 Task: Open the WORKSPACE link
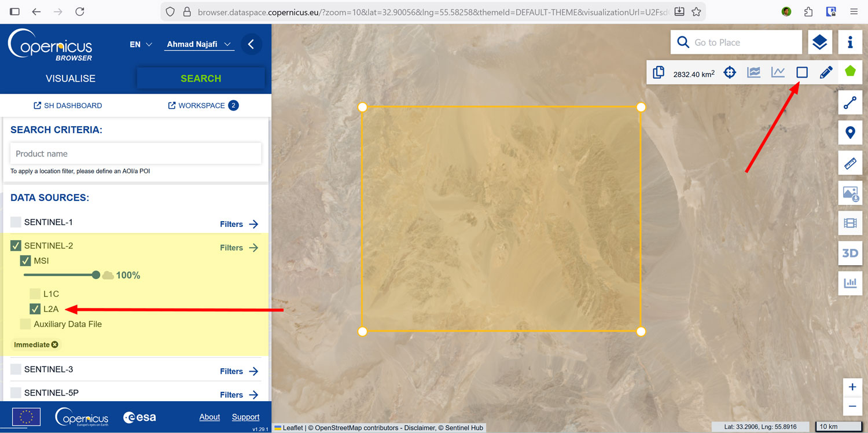tap(202, 105)
